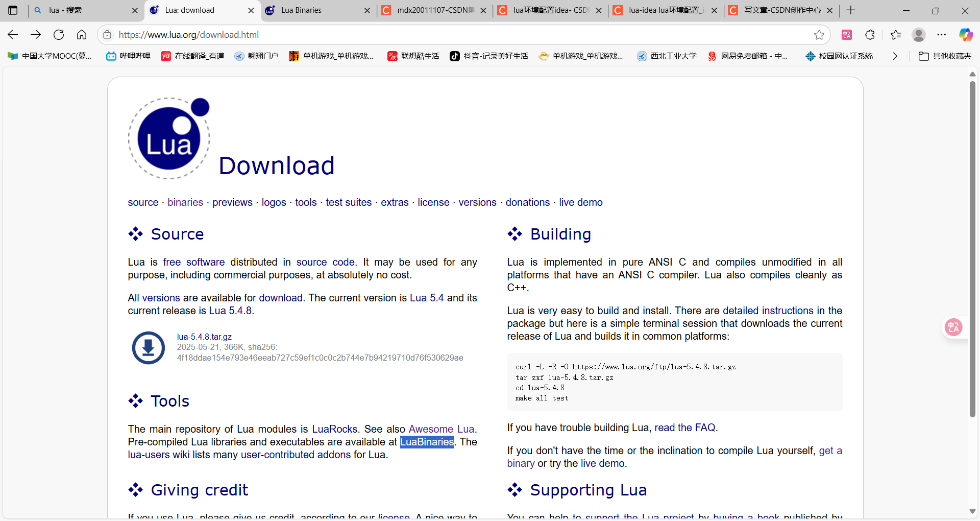Viewport: 980px width, 521px height.
Task: Click the download icon beside lua-5.4.8.tar.gz
Action: pos(148,348)
